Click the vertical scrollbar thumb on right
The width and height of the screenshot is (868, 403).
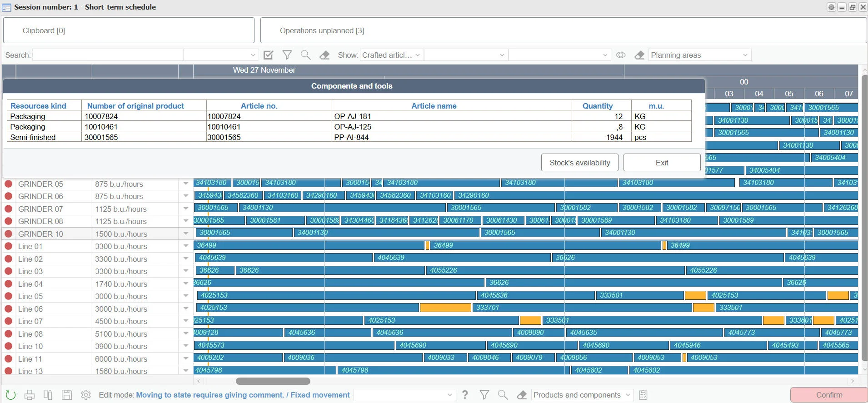point(864,218)
